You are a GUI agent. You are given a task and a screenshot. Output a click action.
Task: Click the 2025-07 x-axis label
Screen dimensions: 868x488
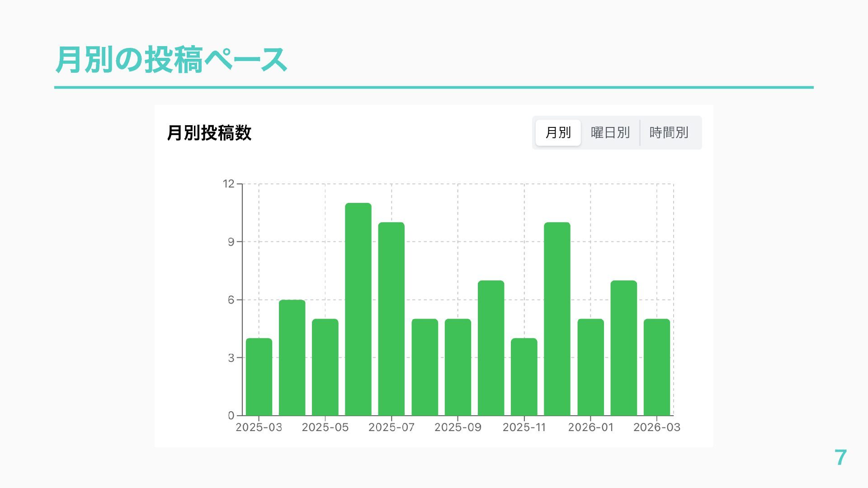[392, 427]
